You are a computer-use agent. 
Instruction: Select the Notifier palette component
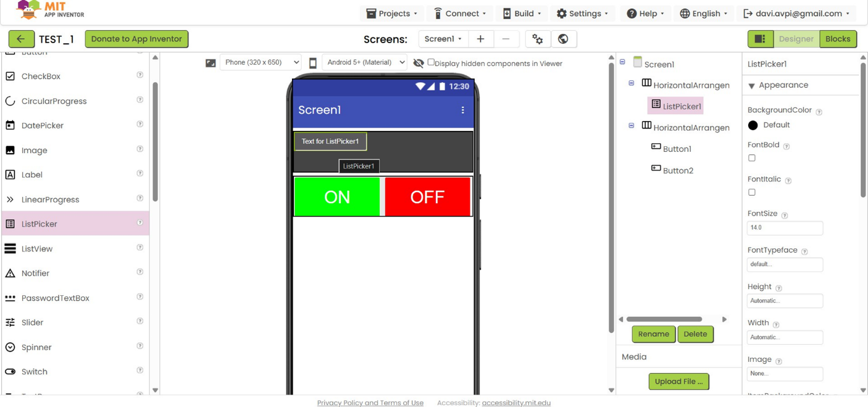75,273
